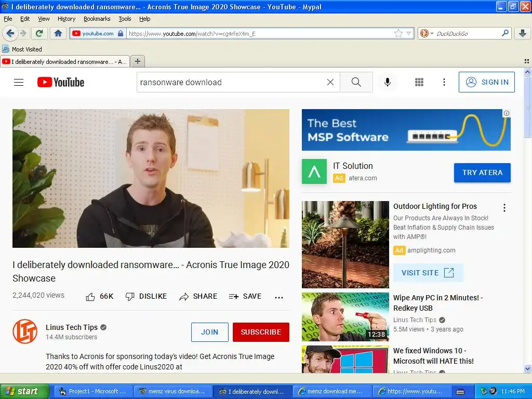Open the ad info icon on the banner
Image resolution: width=532 pixels, height=399 pixels.
(506, 113)
